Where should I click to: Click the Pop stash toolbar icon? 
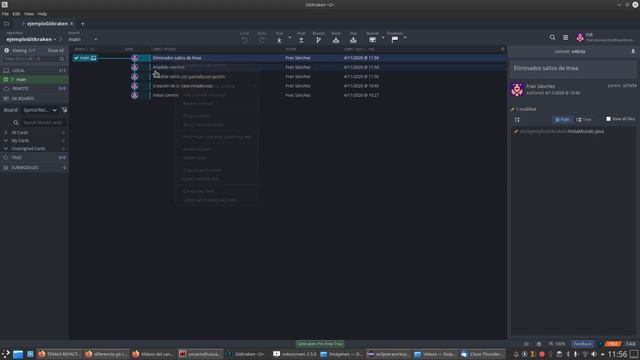tap(353, 40)
